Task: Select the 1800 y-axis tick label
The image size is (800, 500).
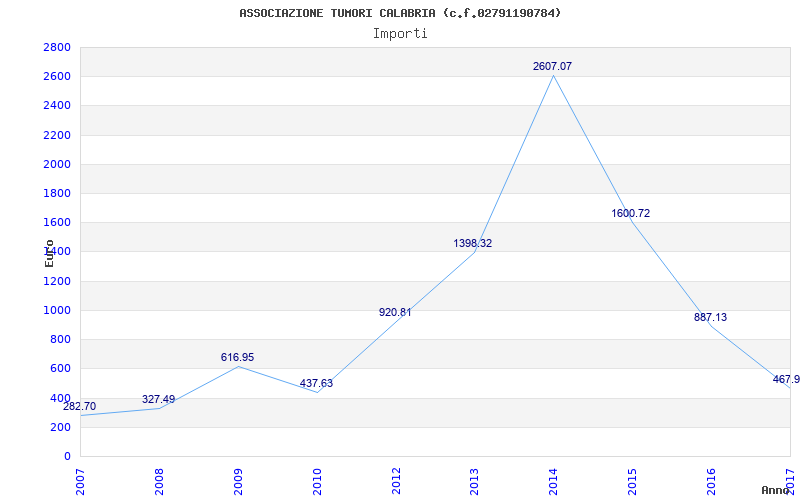Action: pyautogui.click(x=57, y=193)
